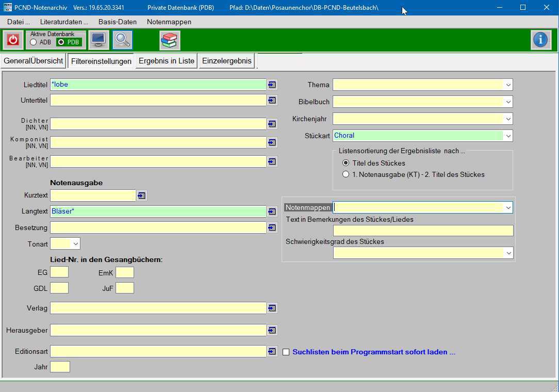Click the EmK hymn number field

point(125,272)
